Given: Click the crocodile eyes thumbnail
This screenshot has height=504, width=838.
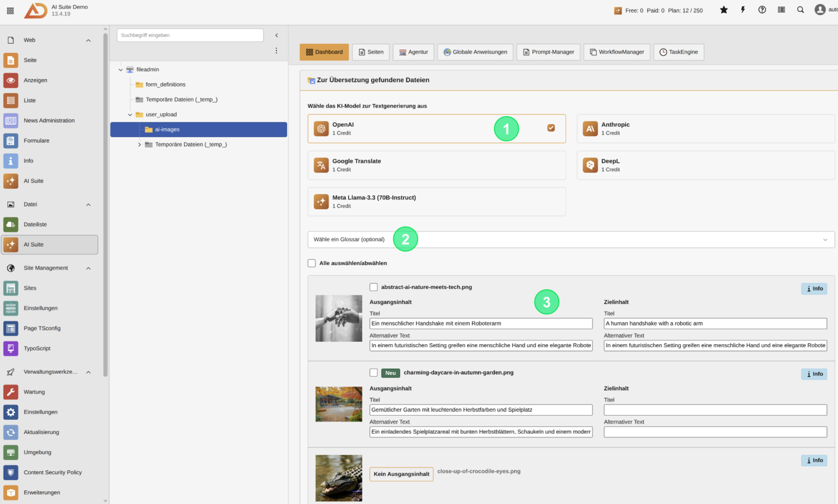Looking at the screenshot, I should pyautogui.click(x=339, y=478).
